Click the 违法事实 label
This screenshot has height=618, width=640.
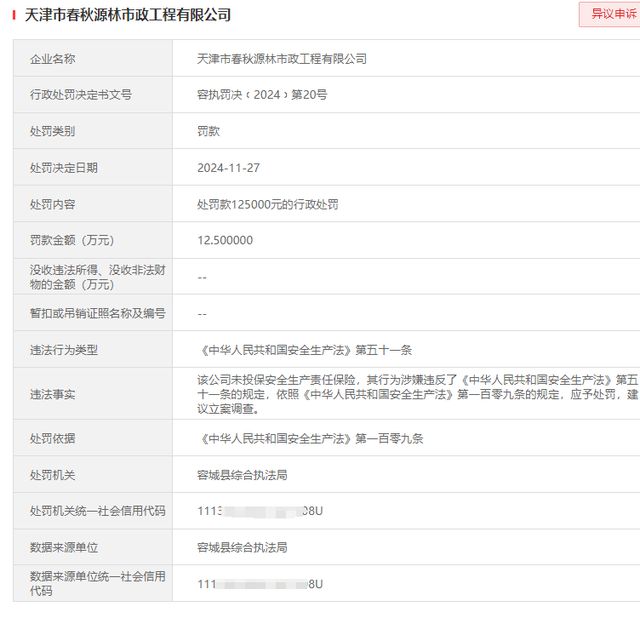click(52, 394)
